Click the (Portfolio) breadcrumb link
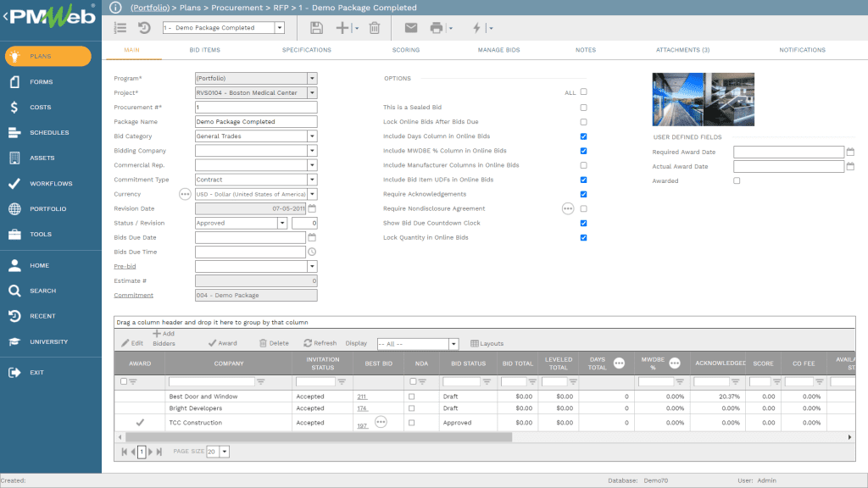The image size is (868, 488). click(x=150, y=8)
